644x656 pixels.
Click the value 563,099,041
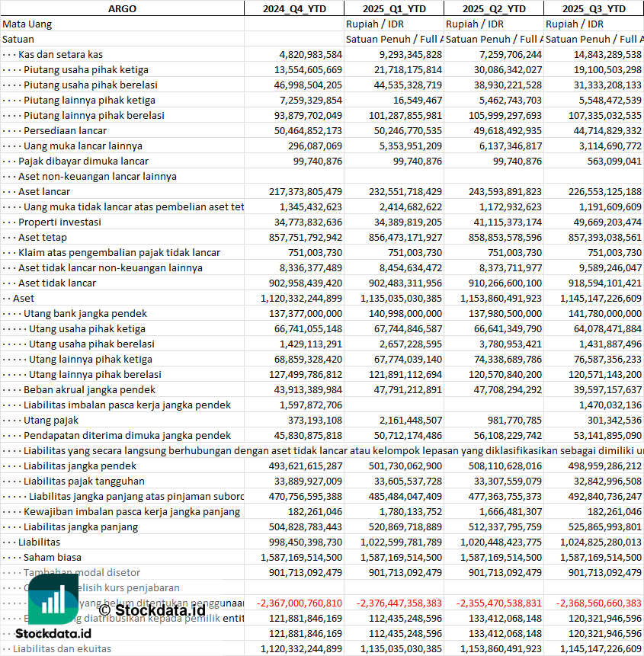(x=614, y=161)
